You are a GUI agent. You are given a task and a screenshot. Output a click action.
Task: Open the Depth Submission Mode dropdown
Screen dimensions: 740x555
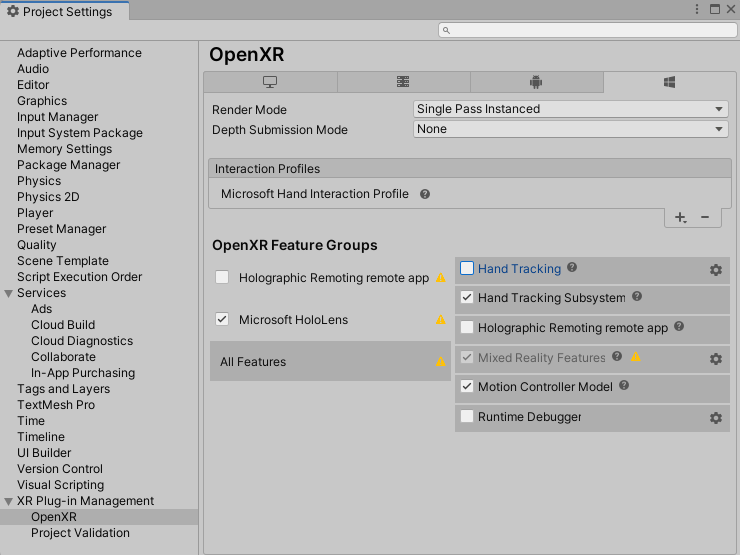[x=571, y=129]
